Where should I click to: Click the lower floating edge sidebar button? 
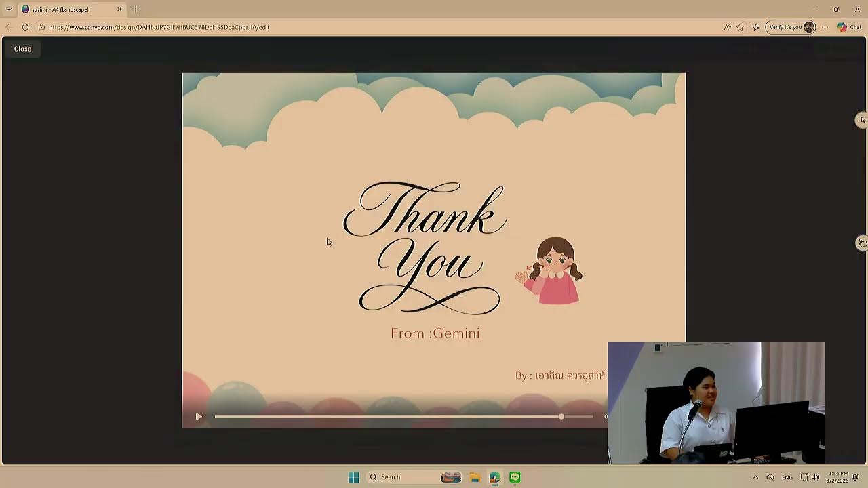click(x=861, y=243)
